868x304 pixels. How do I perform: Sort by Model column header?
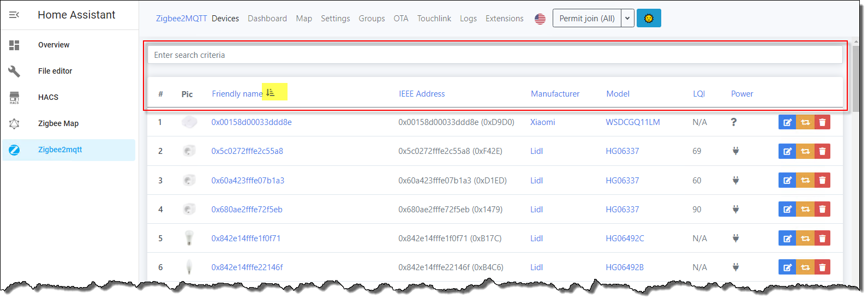point(618,94)
